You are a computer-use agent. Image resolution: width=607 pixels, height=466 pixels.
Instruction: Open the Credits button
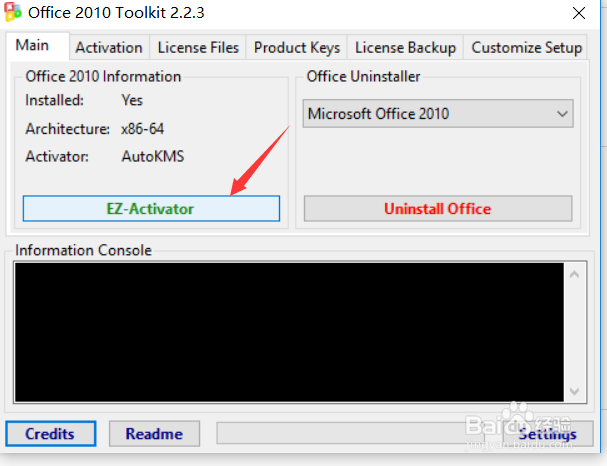pyautogui.click(x=50, y=434)
